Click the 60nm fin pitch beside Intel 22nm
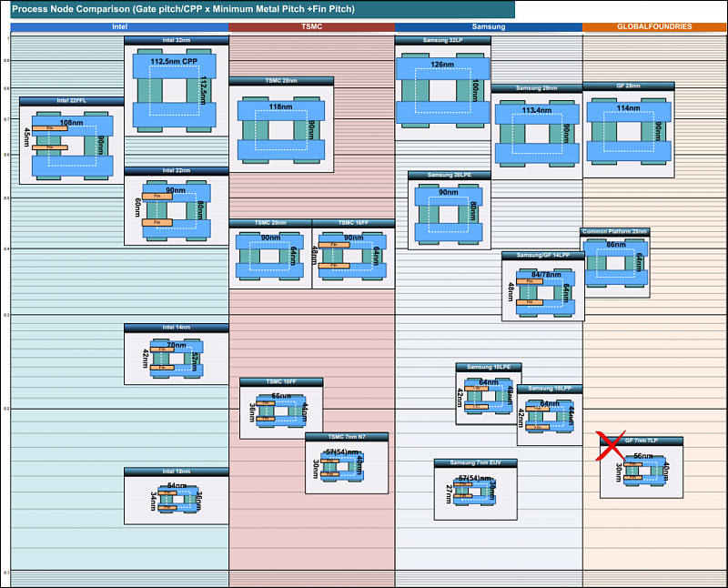The height and width of the screenshot is (588, 728). click(x=137, y=208)
